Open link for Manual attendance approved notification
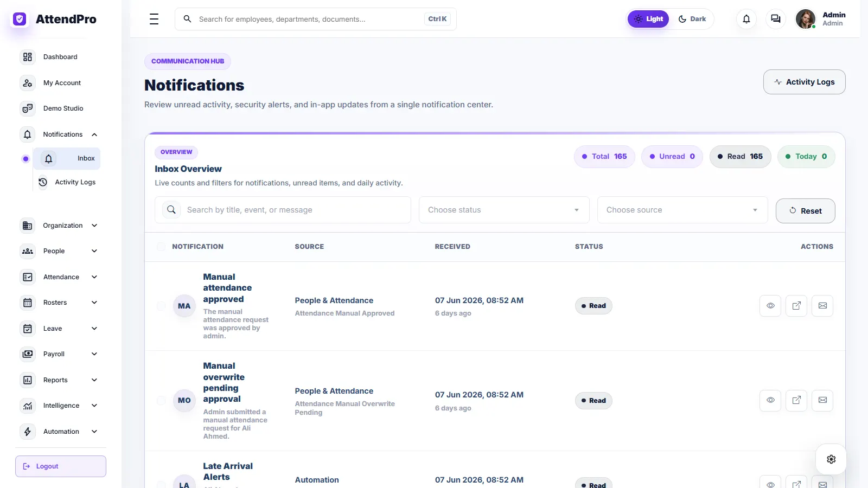Viewport: 868px width, 488px height. [796, 306]
